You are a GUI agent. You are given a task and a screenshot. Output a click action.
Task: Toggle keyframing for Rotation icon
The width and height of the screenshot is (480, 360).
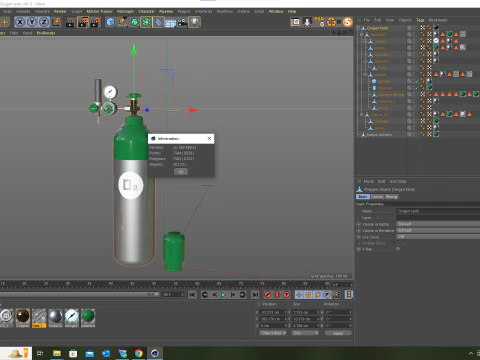(318, 295)
